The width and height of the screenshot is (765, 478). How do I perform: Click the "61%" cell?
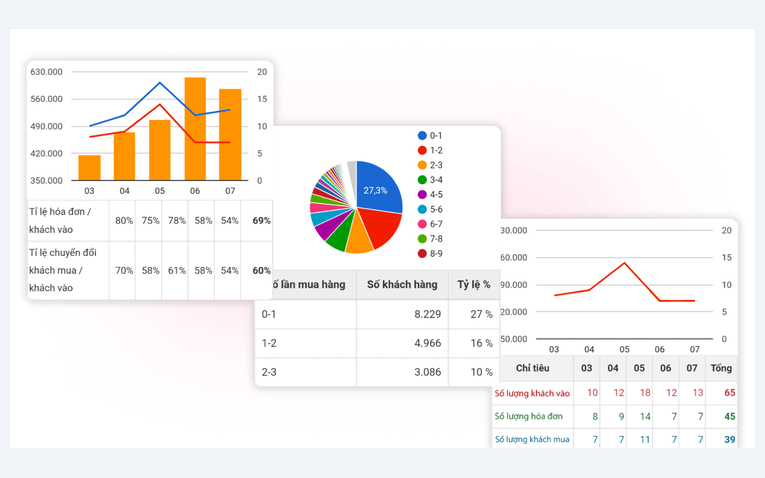click(177, 270)
